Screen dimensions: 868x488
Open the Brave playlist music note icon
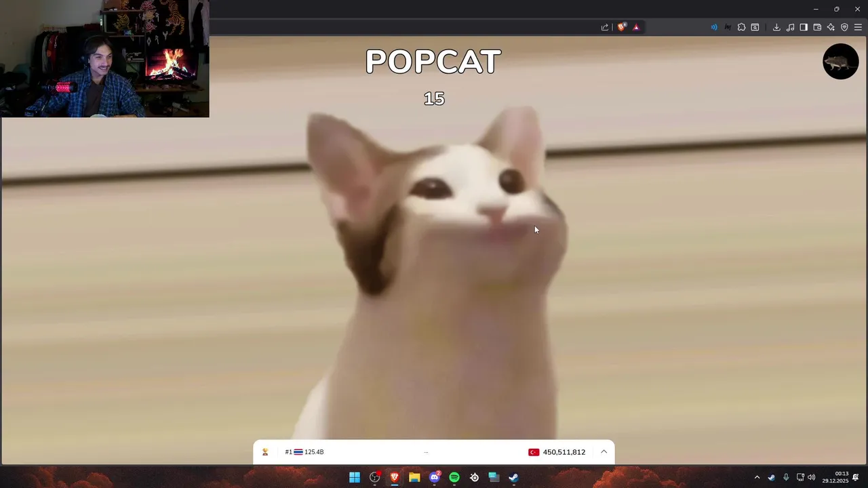[790, 27]
